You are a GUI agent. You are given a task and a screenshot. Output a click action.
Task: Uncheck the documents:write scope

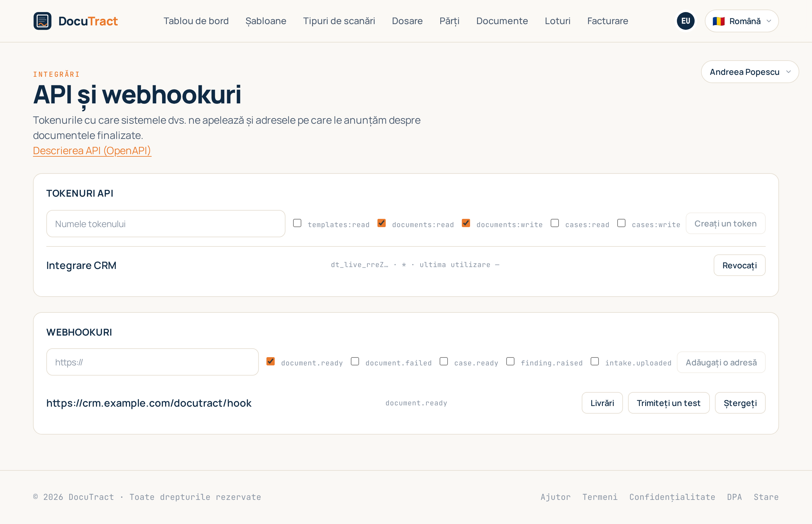(x=466, y=223)
